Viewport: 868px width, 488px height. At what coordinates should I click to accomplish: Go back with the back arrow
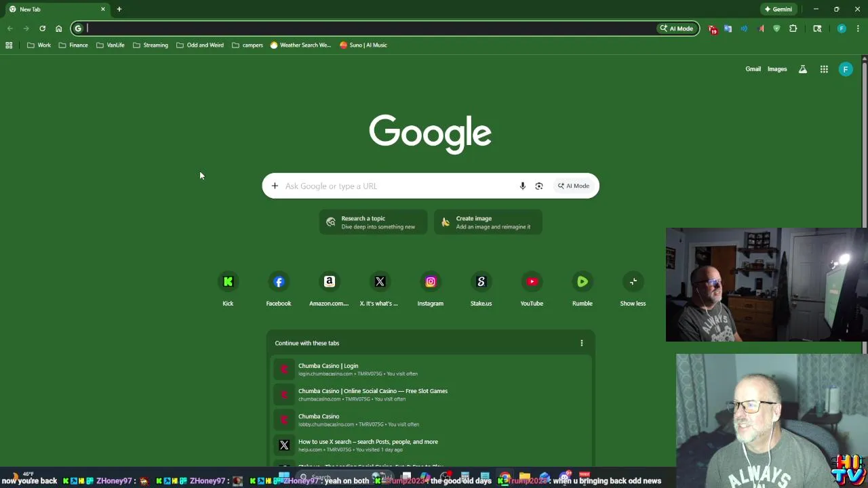[x=9, y=28]
